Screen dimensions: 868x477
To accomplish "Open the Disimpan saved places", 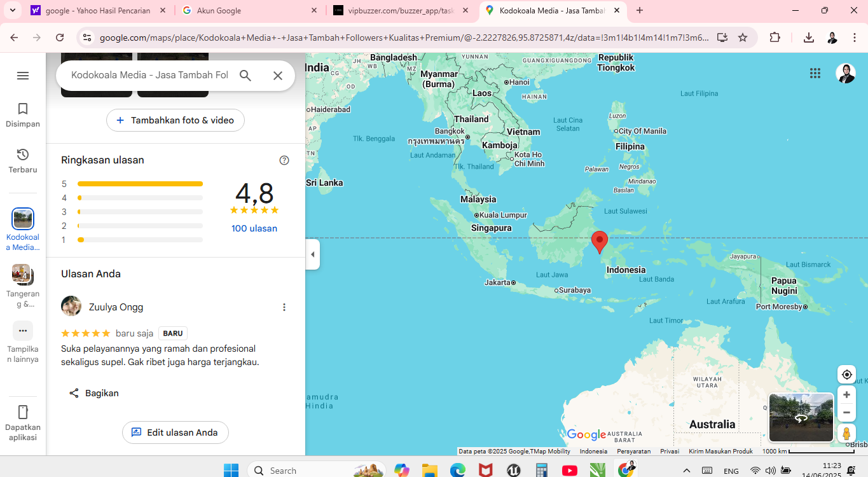I will tap(23, 116).
